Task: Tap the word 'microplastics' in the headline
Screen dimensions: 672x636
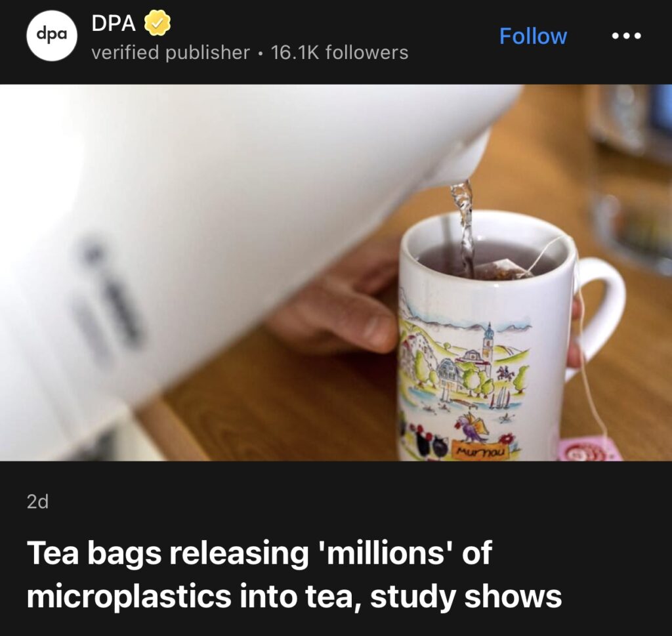Action: 129,597
